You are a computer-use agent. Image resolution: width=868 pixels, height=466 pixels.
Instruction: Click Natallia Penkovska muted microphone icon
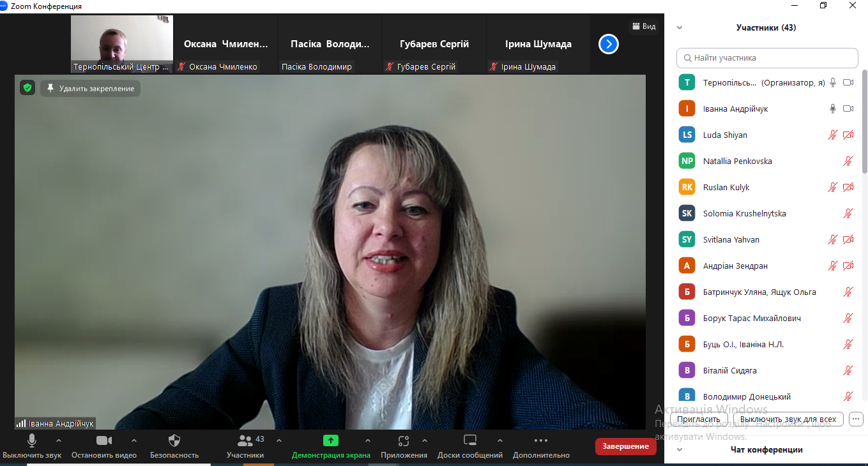coord(848,161)
